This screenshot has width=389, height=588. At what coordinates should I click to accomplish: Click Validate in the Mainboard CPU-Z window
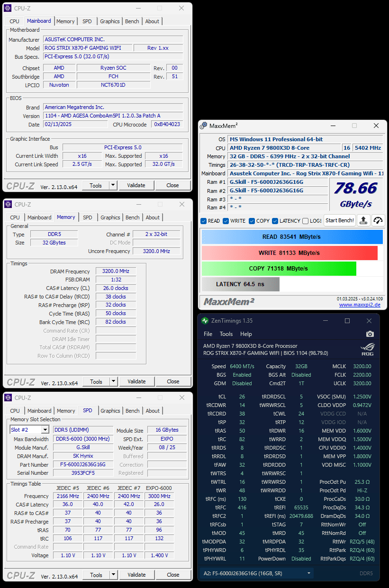coord(136,185)
